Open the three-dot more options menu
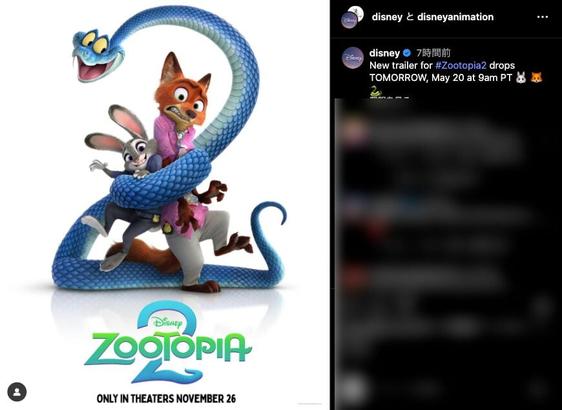The image size is (562, 410). tap(542, 17)
